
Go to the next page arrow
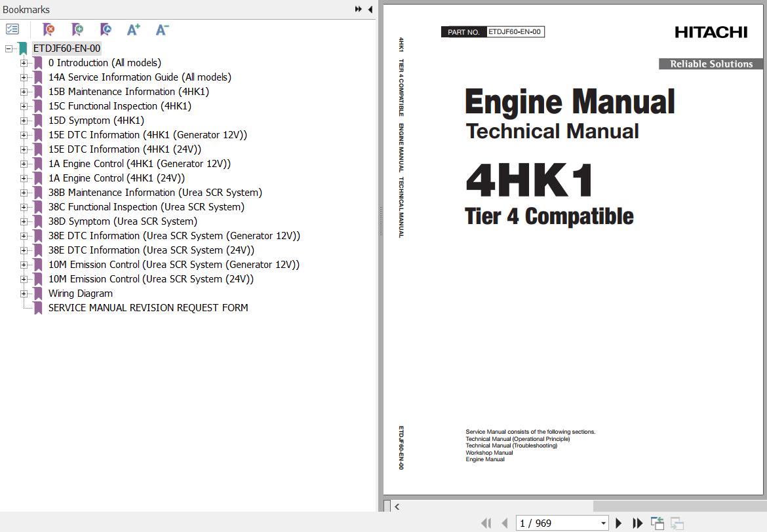point(618,523)
